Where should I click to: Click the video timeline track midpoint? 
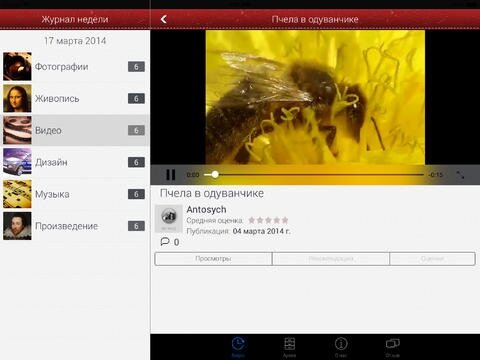pyautogui.click(x=314, y=174)
